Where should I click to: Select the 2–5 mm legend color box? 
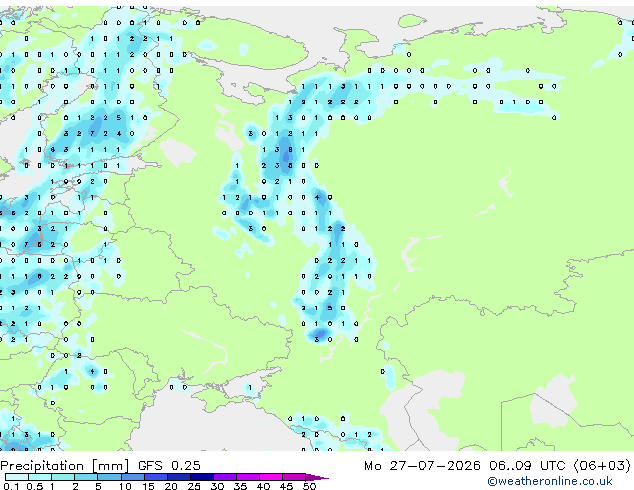[86, 477]
